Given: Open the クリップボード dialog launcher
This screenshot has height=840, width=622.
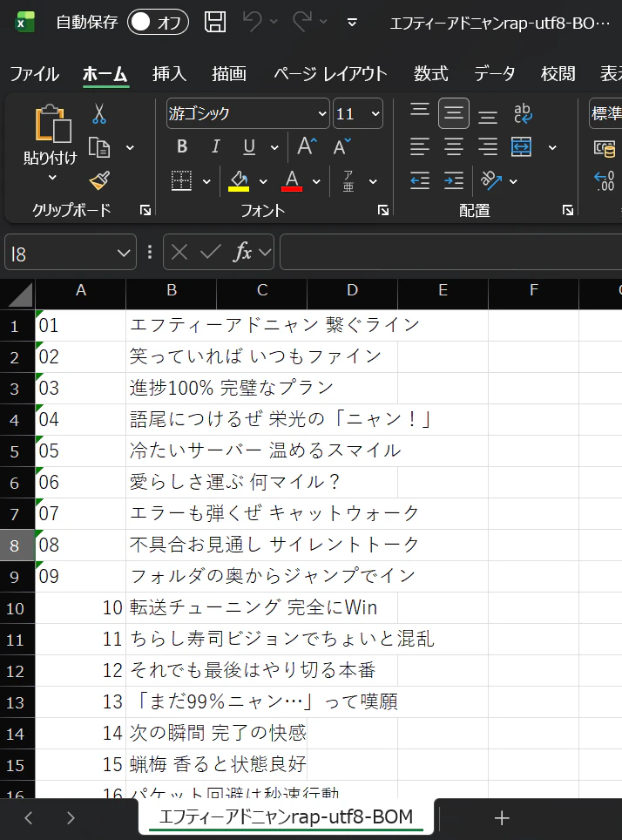Looking at the screenshot, I should pos(145,210).
